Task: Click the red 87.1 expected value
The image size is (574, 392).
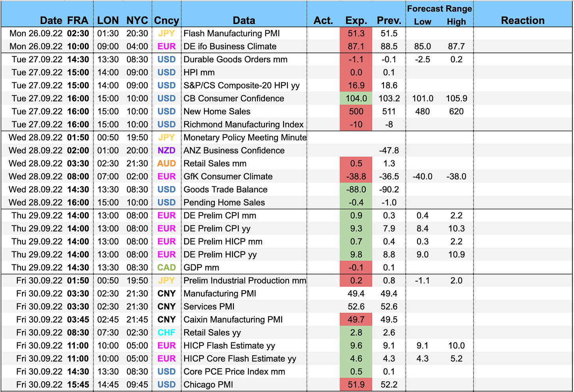Action: pyautogui.click(x=356, y=46)
